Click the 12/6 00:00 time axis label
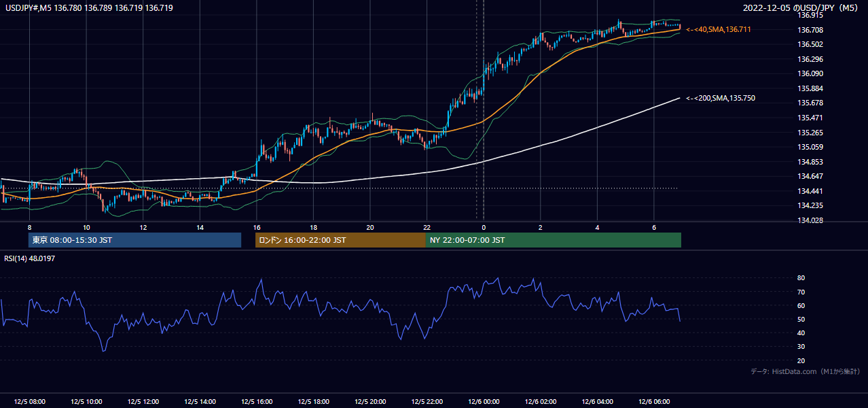 484,402
